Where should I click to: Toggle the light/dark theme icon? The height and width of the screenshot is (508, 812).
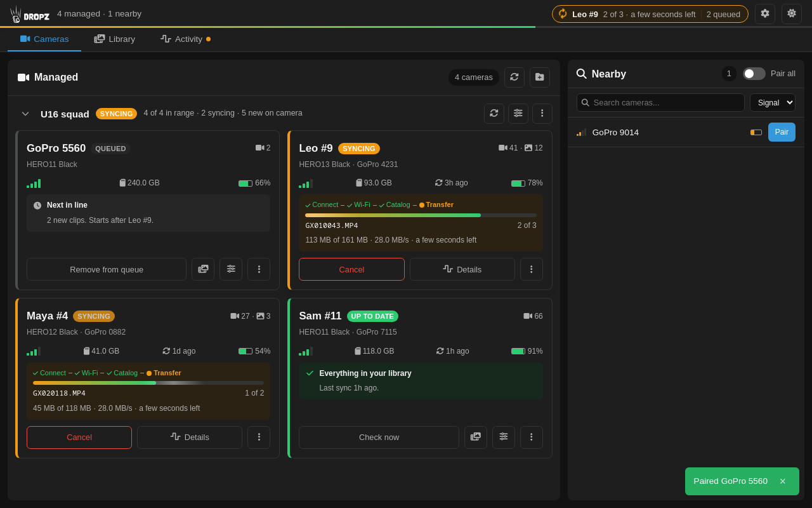[x=792, y=14]
